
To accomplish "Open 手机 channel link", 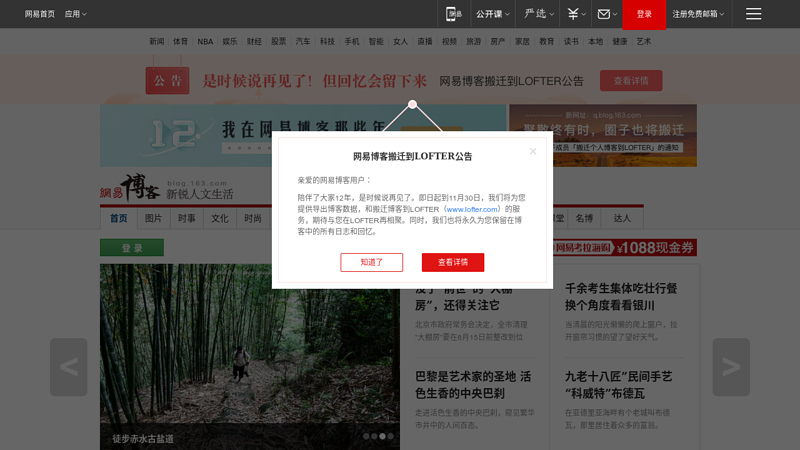I will [352, 41].
